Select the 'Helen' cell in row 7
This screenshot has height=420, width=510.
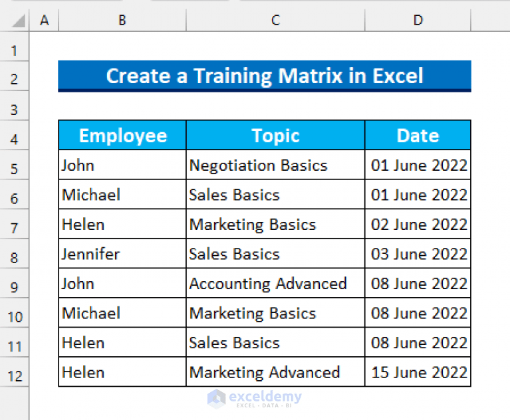click(x=122, y=224)
